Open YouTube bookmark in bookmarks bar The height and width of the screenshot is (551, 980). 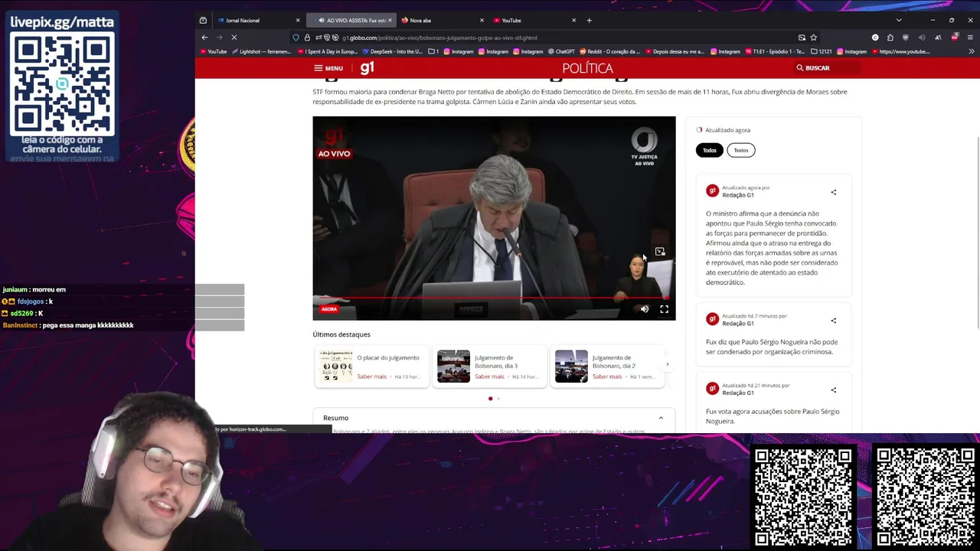point(214,52)
